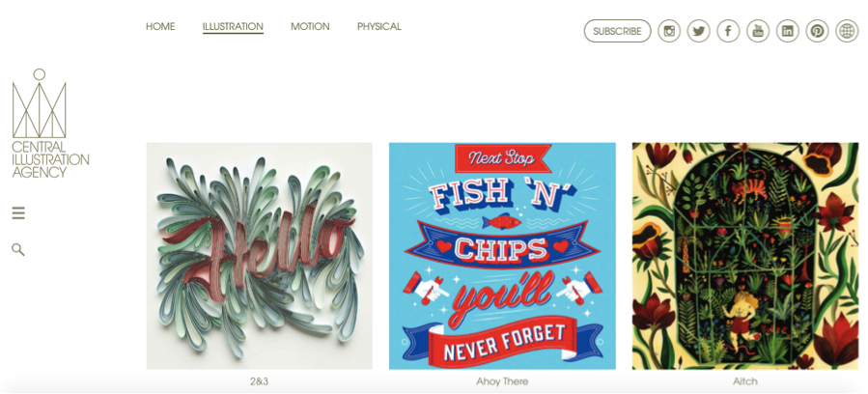Open the Pinterest social icon

[817, 31]
